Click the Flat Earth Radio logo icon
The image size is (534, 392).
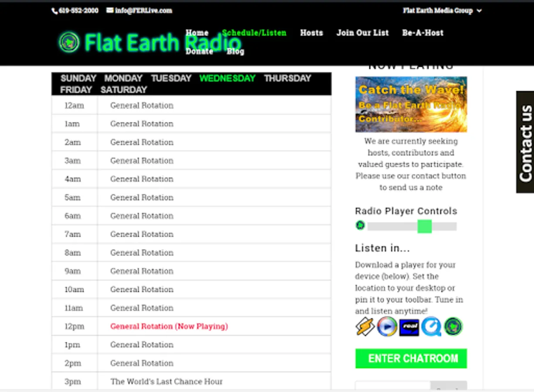click(69, 42)
